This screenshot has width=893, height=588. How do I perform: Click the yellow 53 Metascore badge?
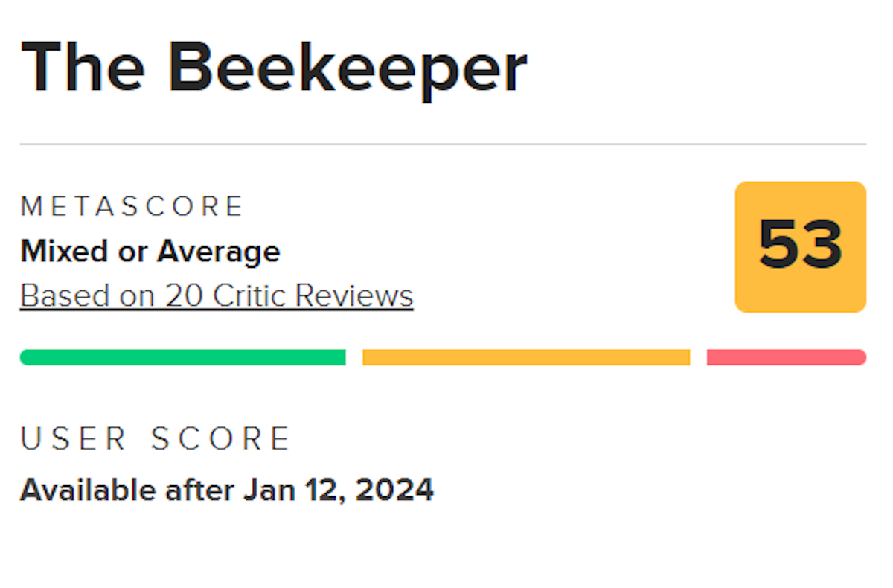click(800, 246)
